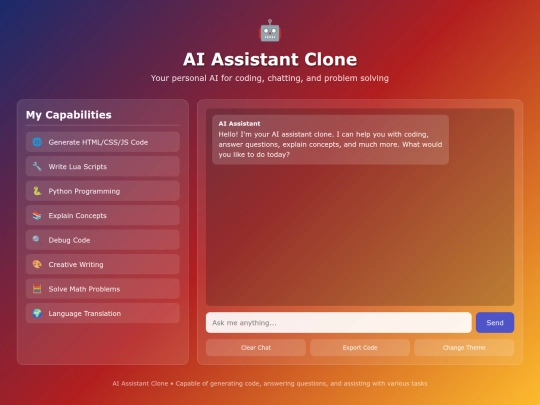Screen dimensions: 540x405
Task: Click the AI Assistant Clone main heading
Action: [270, 59]
